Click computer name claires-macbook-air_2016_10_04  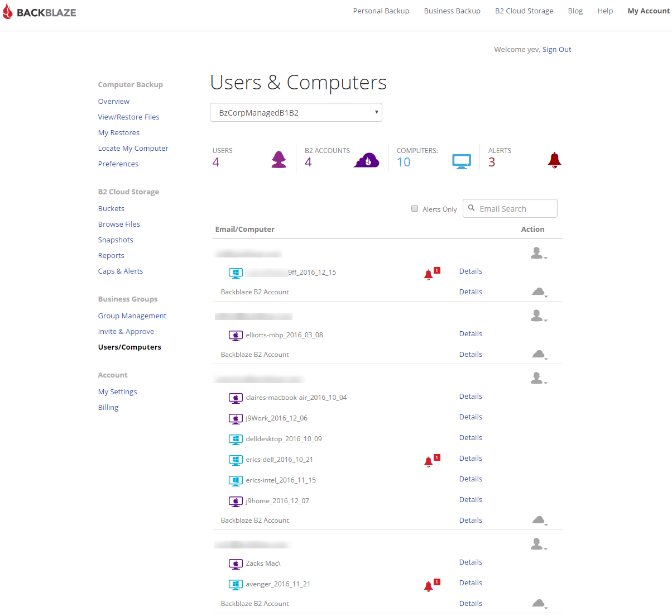coord(296,398)
